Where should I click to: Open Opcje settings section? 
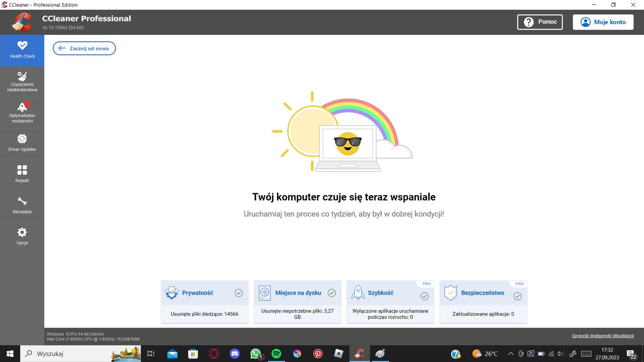click(22, 237)
